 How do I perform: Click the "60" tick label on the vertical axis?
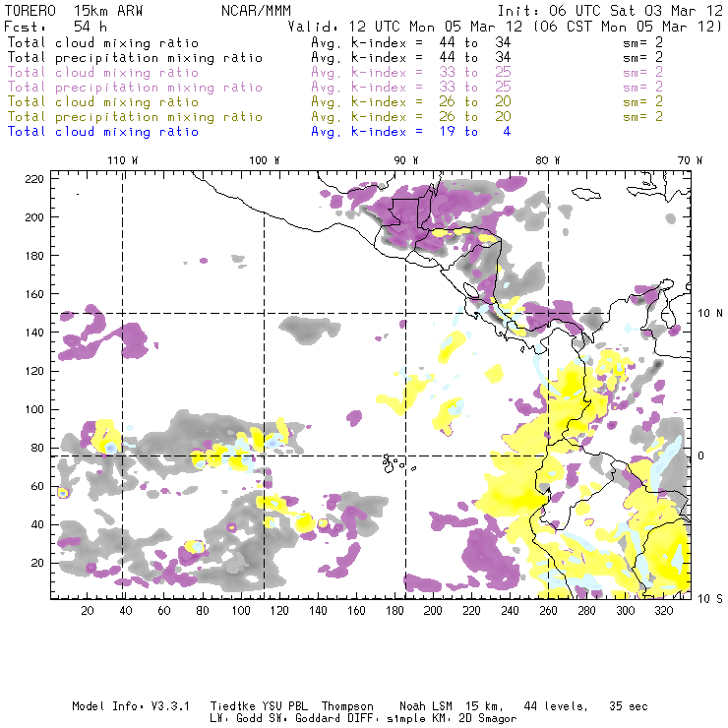pos(37,486)
